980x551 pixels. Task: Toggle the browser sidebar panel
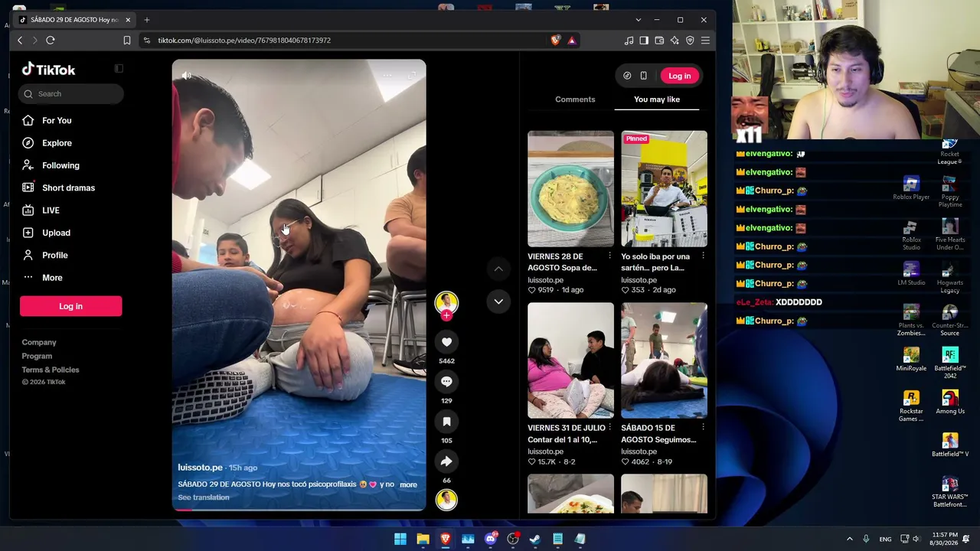(644, 41)
